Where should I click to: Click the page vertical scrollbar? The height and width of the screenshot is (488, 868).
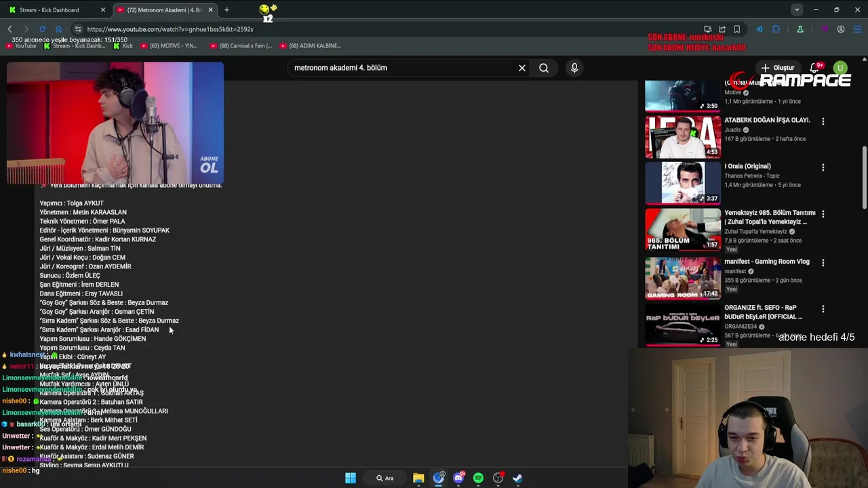[x=864, y=178]
